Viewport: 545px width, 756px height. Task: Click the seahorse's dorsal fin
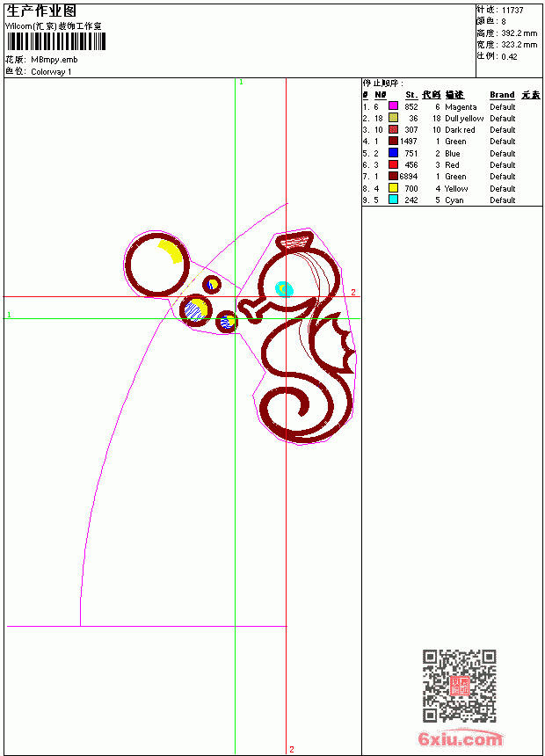[334, 343]
